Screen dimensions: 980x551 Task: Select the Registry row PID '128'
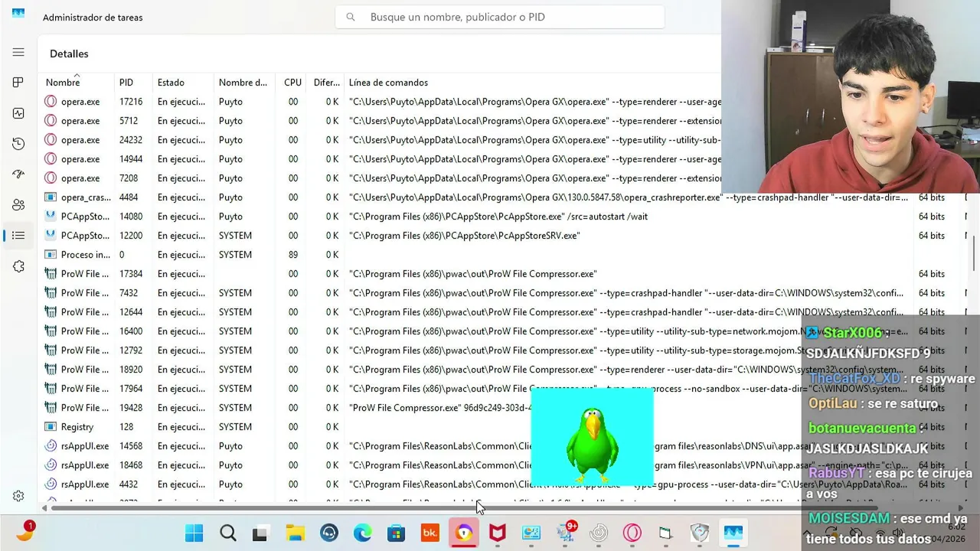(126, 427)
